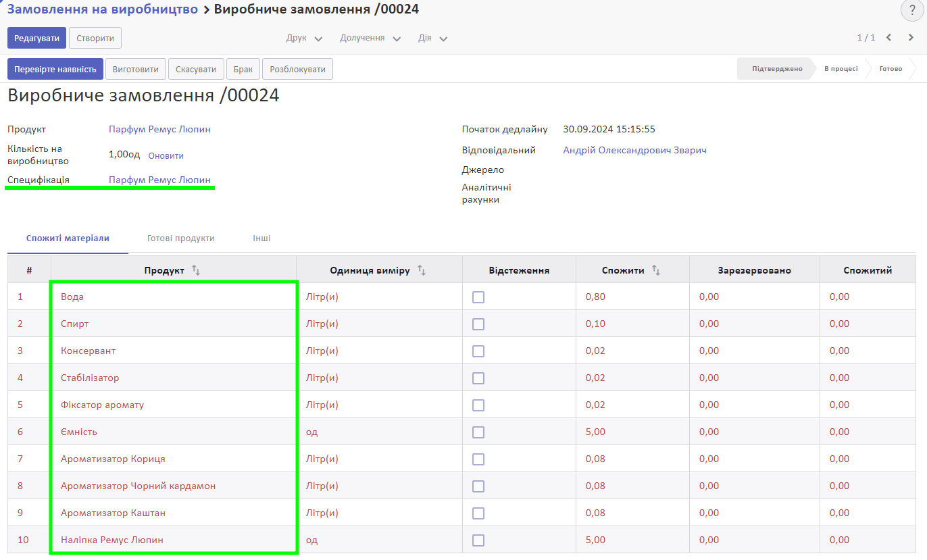Open the Продукт link Парфум Ремус Люпин

[159, 129]
